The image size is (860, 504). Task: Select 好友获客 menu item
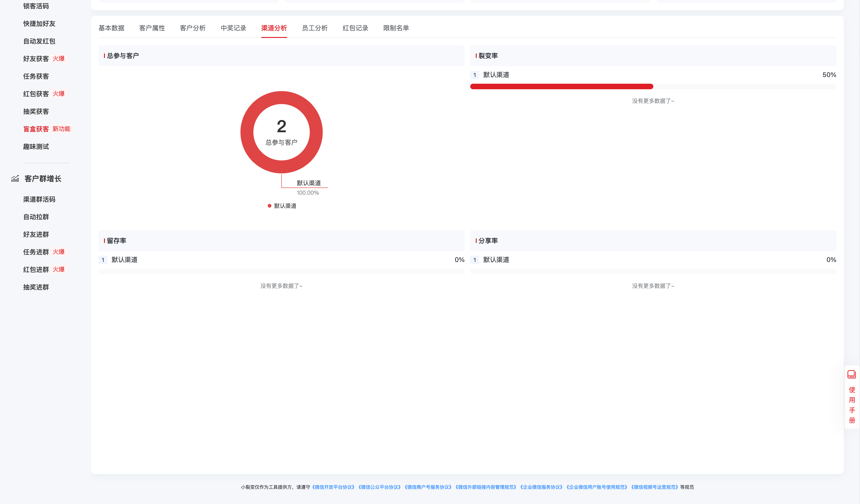pyautogui.click(x=36, y=59)
